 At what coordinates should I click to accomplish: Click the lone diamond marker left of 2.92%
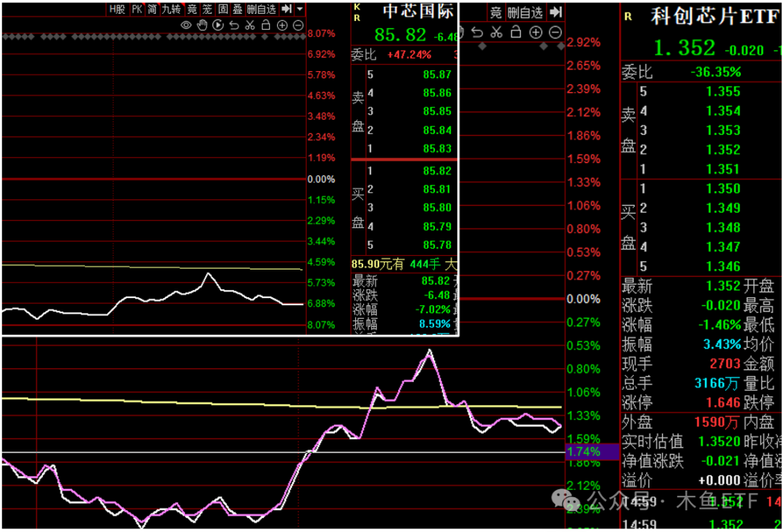(482, 46)
